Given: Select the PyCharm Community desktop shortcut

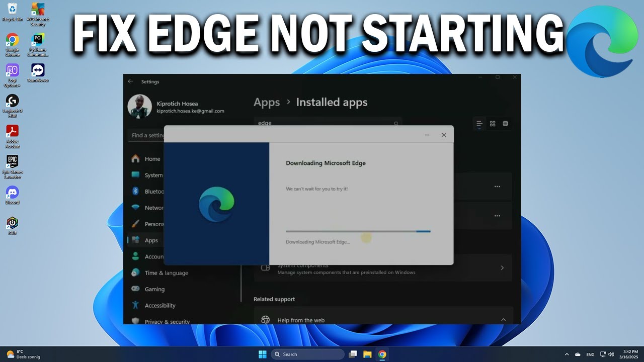Looking at the screenshot, I should click(38, 44).
